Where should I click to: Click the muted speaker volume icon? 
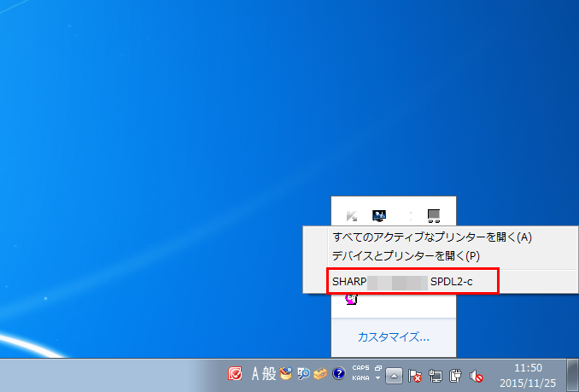(477, 374)
